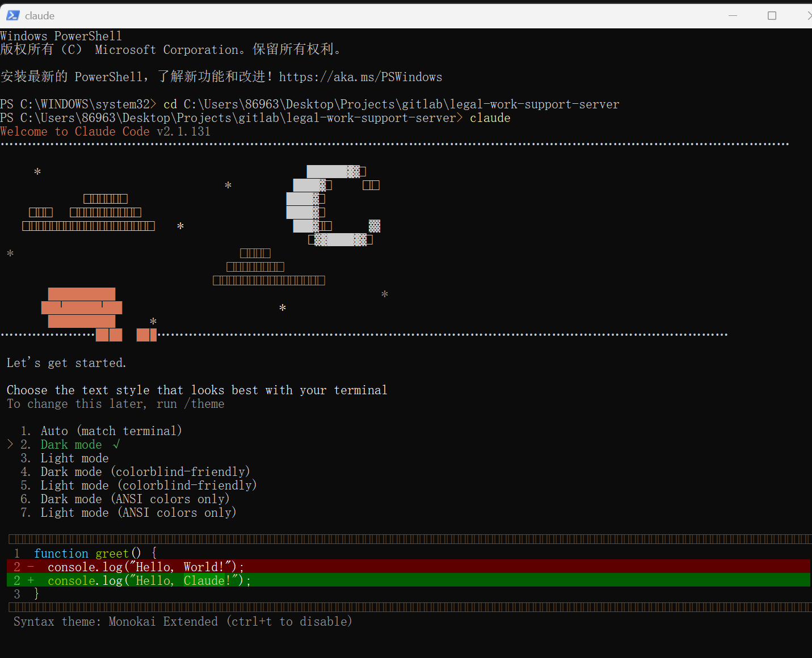Click the '/theme' command hint
Viewport: 812px width, 658px height.
pos(204,404)
